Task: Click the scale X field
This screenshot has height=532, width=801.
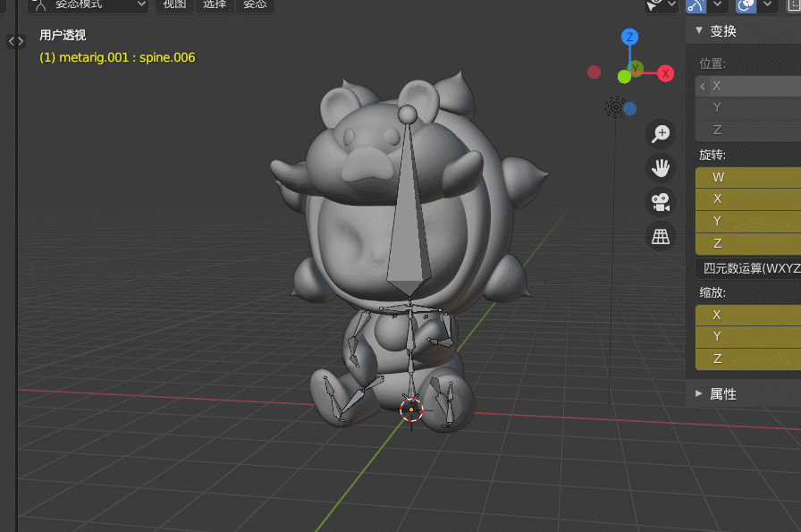Action: (x=748, y=315)
